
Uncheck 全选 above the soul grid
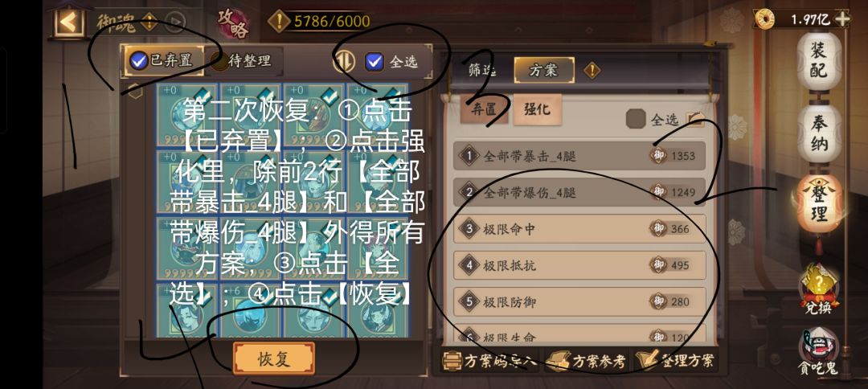click(x=375, y=62)
